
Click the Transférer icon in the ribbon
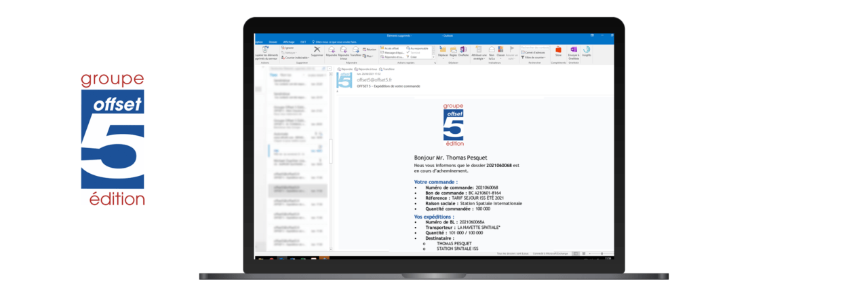[x=355, y=50]
